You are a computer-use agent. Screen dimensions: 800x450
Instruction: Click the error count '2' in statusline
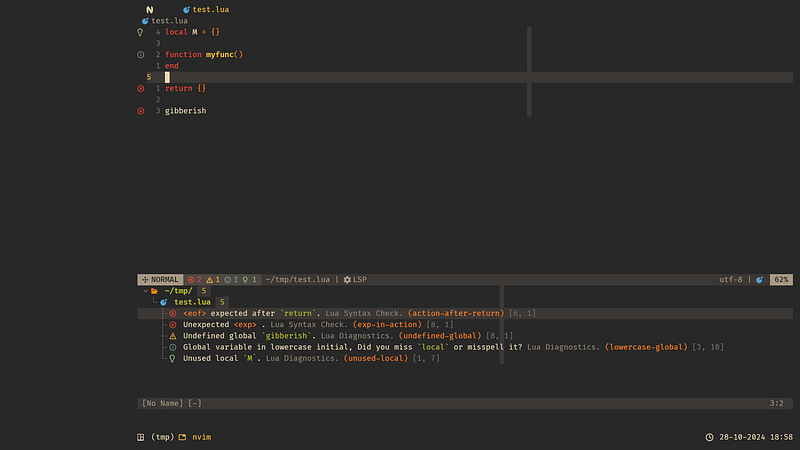pyautogui.click(x=194, y=280)
